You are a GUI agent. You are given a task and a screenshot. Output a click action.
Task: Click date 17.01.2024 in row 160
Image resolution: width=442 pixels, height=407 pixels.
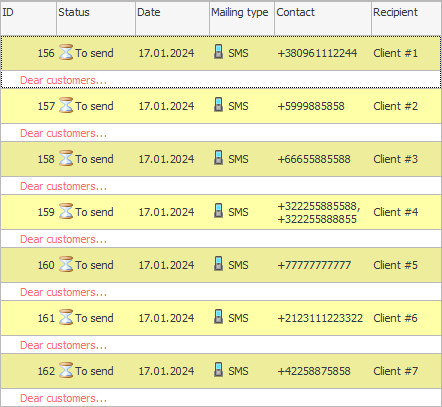[x=166, y=265]
